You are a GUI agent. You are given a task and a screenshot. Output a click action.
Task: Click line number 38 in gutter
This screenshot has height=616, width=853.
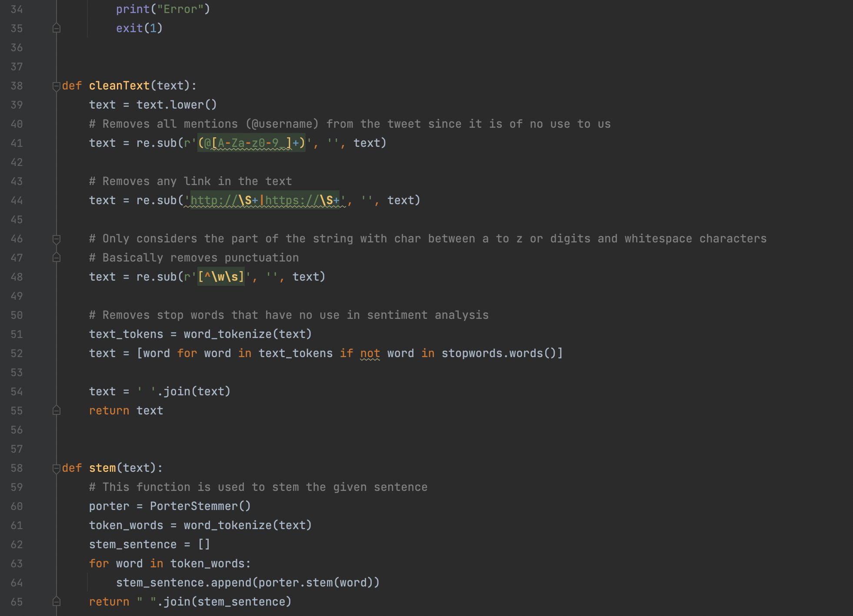pyautogui.click(x=17, y=86)
